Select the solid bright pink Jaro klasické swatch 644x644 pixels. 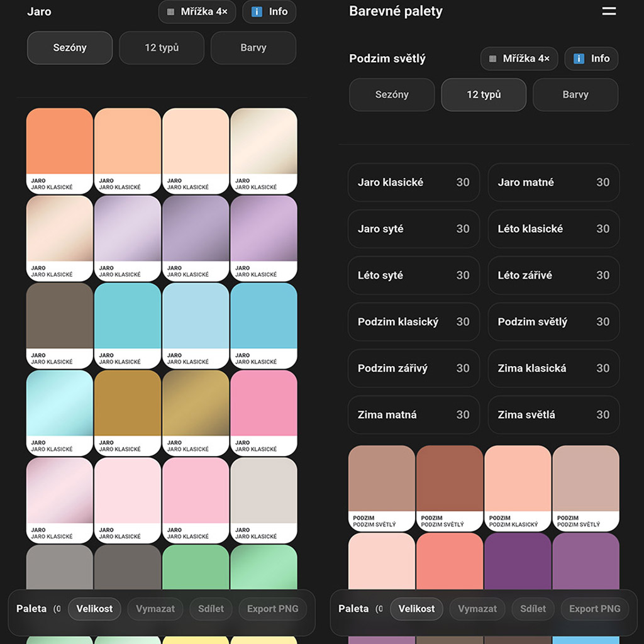point(264,404)
